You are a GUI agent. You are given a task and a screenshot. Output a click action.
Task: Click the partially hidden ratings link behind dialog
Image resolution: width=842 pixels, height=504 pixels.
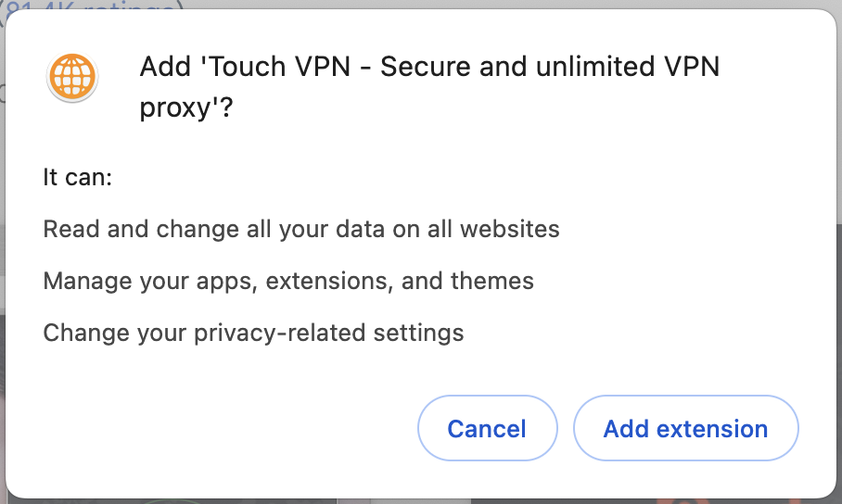coord(91,5)
